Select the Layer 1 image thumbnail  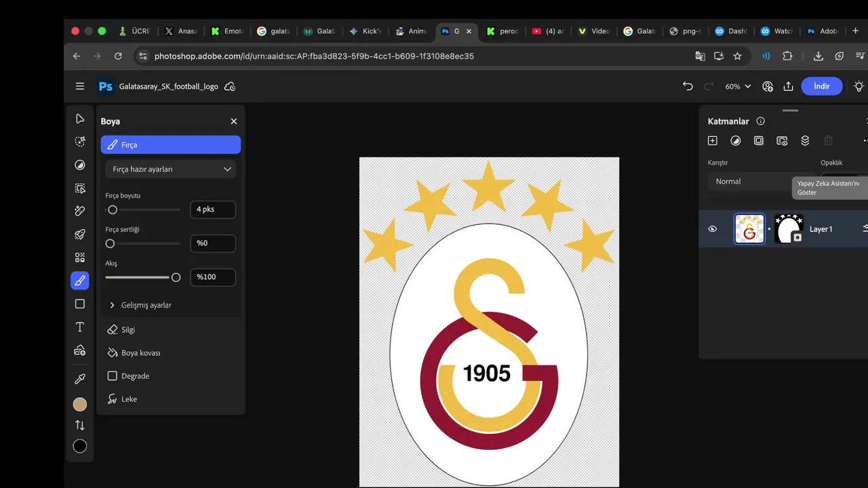pos(749,229)
